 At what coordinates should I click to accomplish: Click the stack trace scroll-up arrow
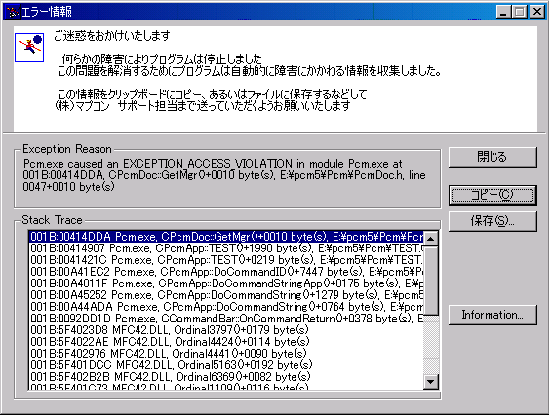coord(431,238)
